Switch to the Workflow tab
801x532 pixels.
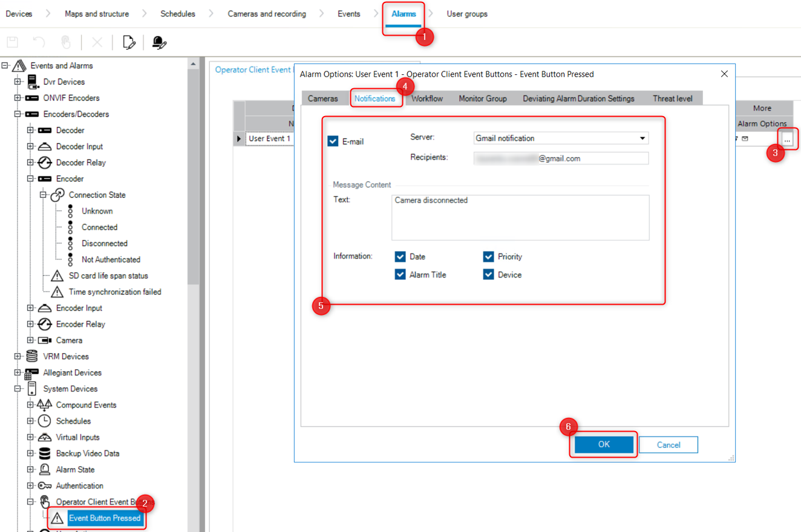tap(427, 99)
